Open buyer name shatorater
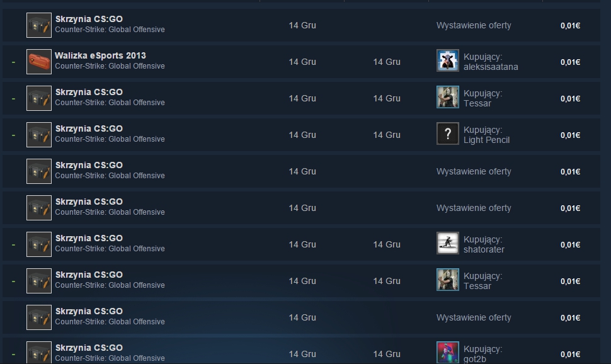The width and height of the screenshot is (611, 364). (484, 249)
